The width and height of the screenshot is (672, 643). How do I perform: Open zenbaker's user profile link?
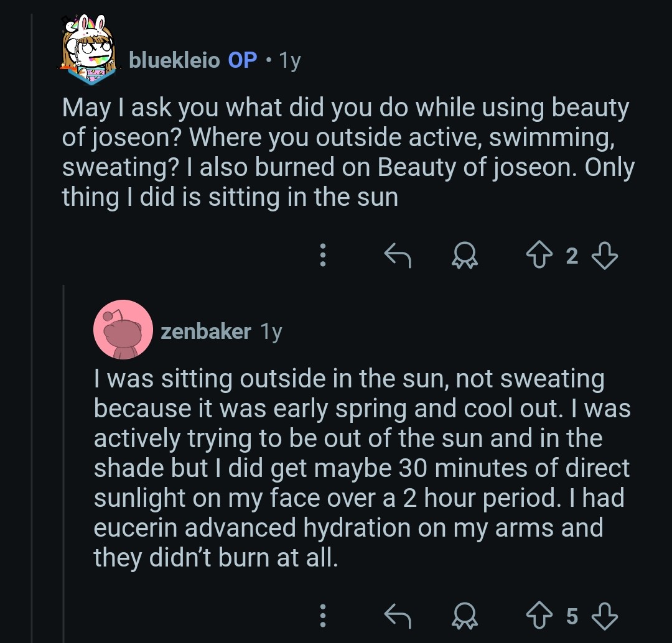205,331
